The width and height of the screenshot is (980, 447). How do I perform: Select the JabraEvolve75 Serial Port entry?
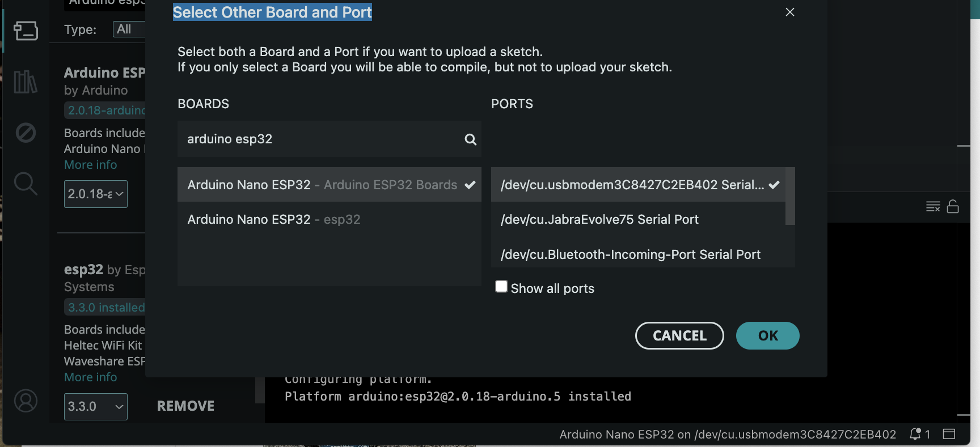pyautogui.click(x=638, y=219)
